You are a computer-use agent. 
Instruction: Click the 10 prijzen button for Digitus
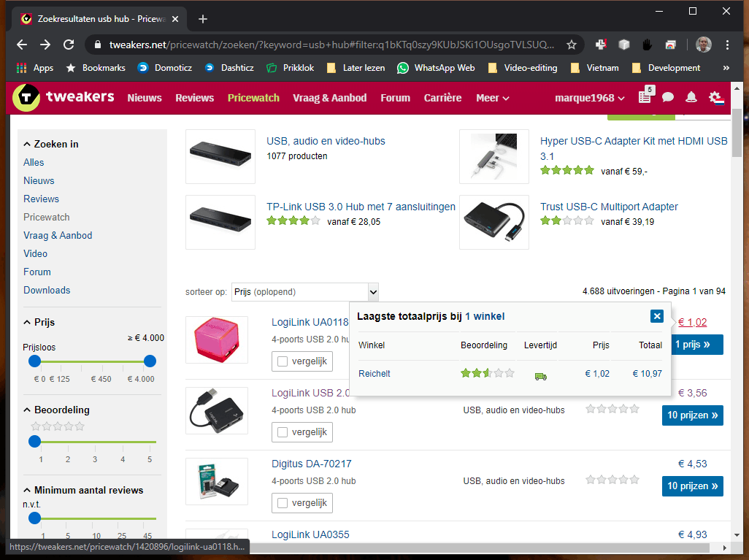tap(692, 486)
